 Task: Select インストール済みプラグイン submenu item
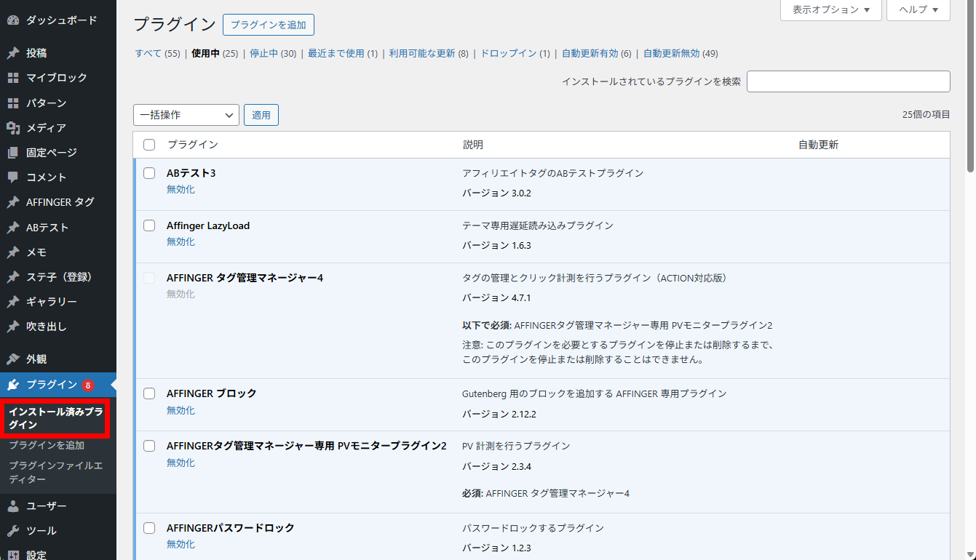pos(56,418)
